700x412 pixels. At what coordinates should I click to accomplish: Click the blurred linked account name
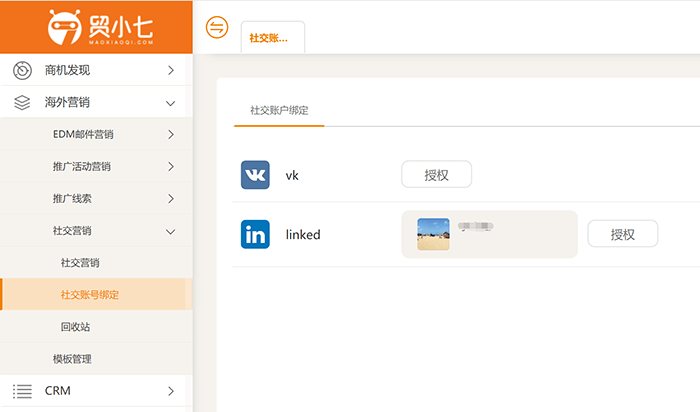pyautogui.click(x=475, y=226)
